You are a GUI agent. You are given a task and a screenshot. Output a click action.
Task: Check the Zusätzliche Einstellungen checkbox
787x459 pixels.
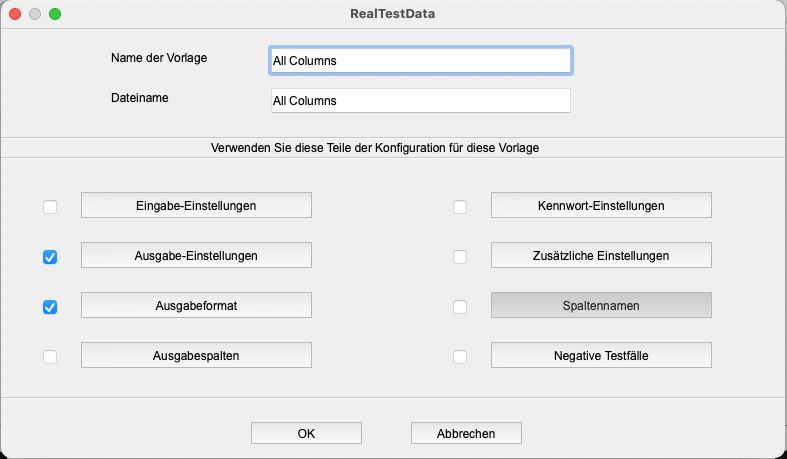[x=460, y=257]
